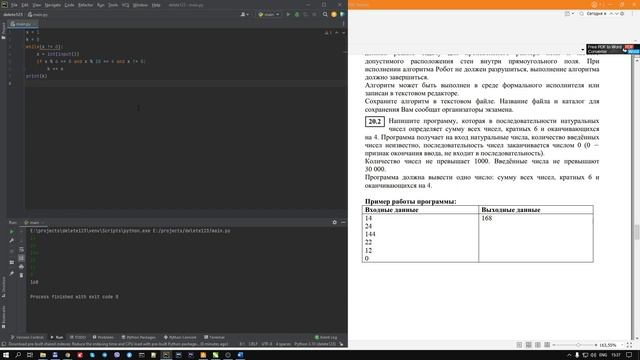Click main.py in the navigation breadcrumb

click(38, 14)
